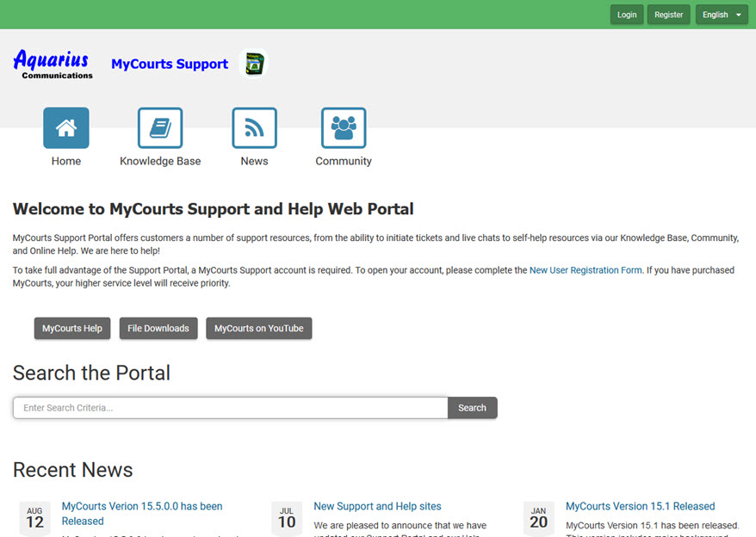Select the Community menu label

[x=344, y=161]
